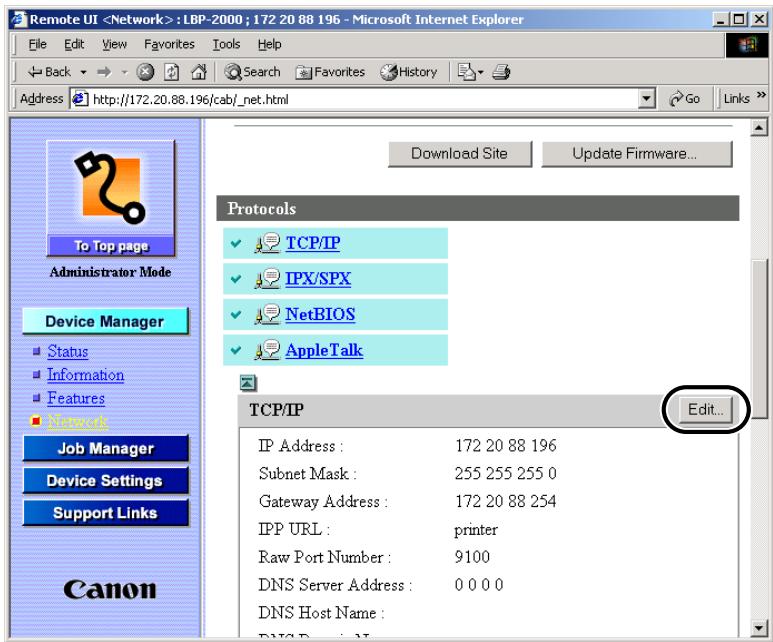Click the Go button
The width and height of the screenshot is (773, 642).
tap(684, 99)
